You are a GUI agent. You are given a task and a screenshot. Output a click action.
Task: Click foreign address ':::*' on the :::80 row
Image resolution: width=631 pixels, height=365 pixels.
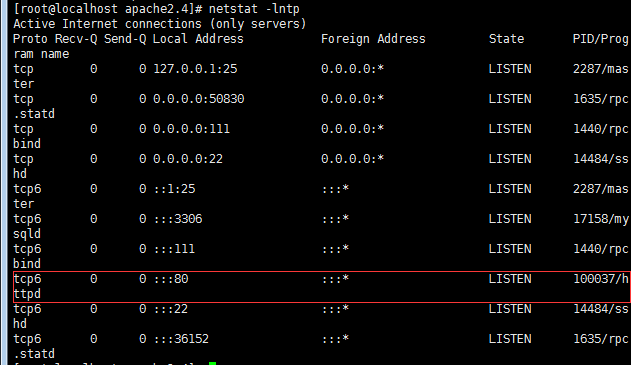335,279
